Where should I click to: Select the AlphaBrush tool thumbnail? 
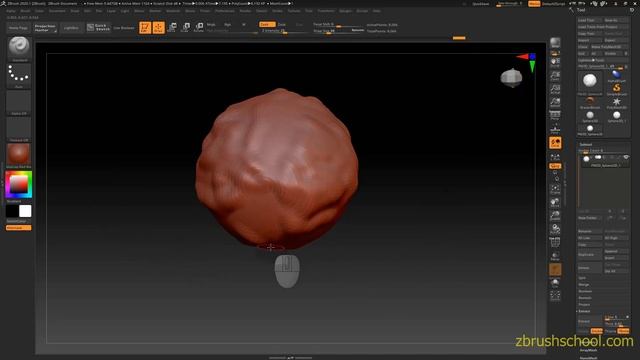pyautogui.click(x=616, y=76)
